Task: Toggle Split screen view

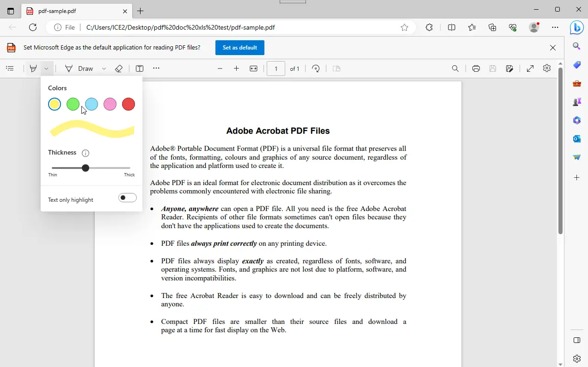Action: click(x=452, y=27)
